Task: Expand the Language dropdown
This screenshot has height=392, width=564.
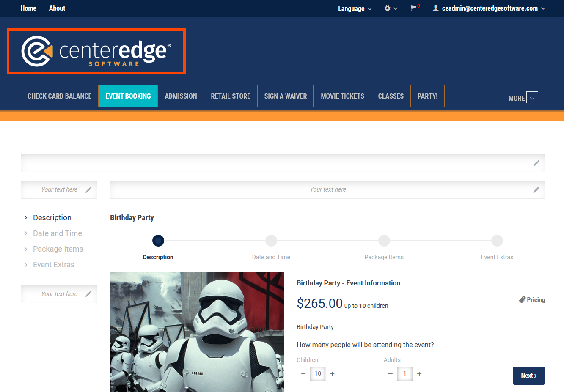Action: tap(355, 8)
